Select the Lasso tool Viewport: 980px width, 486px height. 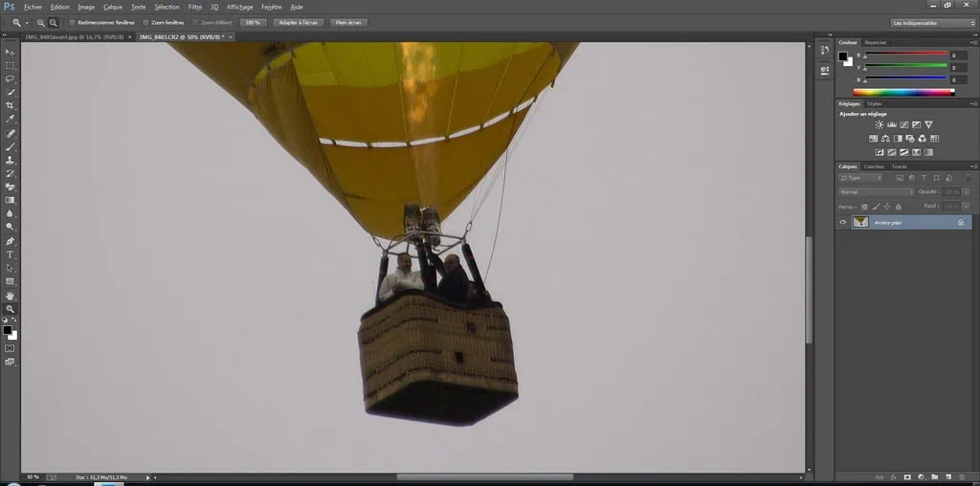point(11,78)
